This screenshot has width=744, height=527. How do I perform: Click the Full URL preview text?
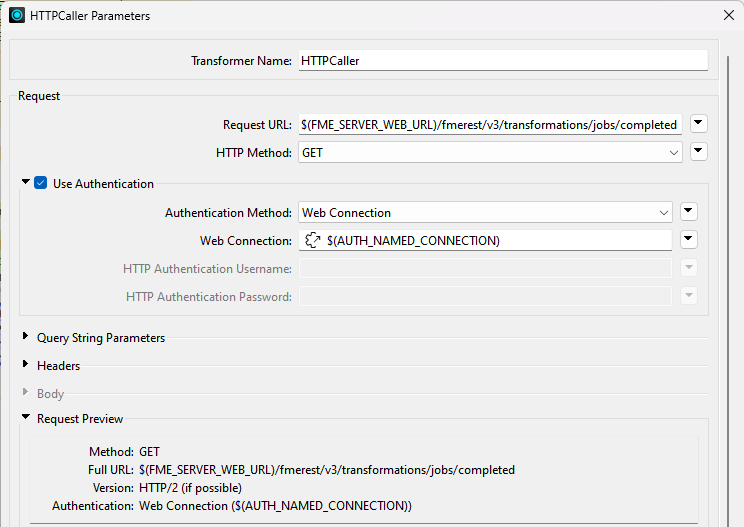(327, 470)
